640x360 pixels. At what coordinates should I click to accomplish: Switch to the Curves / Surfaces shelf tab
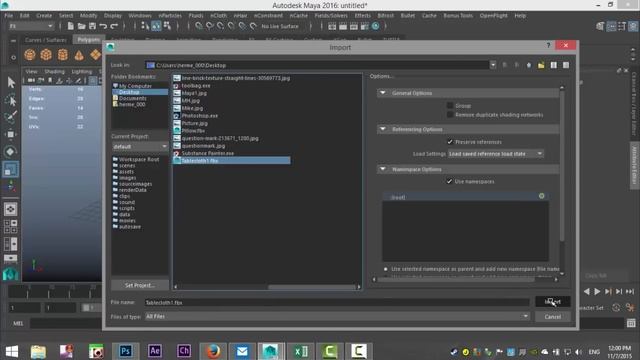(x=45, y=40)
